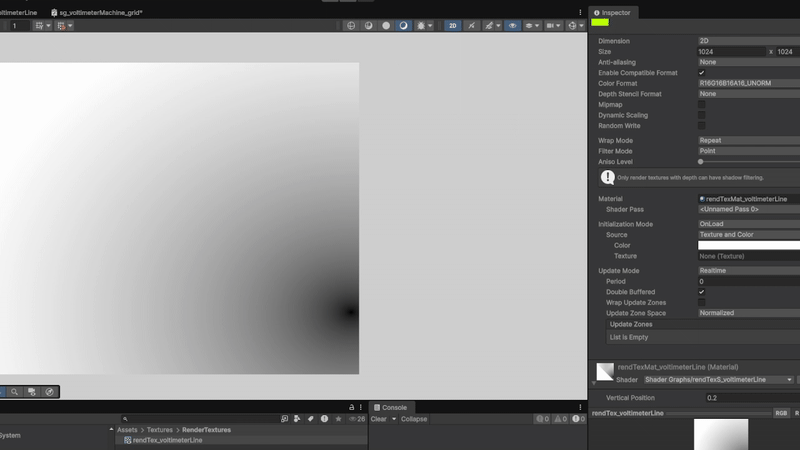Open the Filter Mode dropdown
The height and width of the screenshot is (450, 800).
click(x=748, y=151)
